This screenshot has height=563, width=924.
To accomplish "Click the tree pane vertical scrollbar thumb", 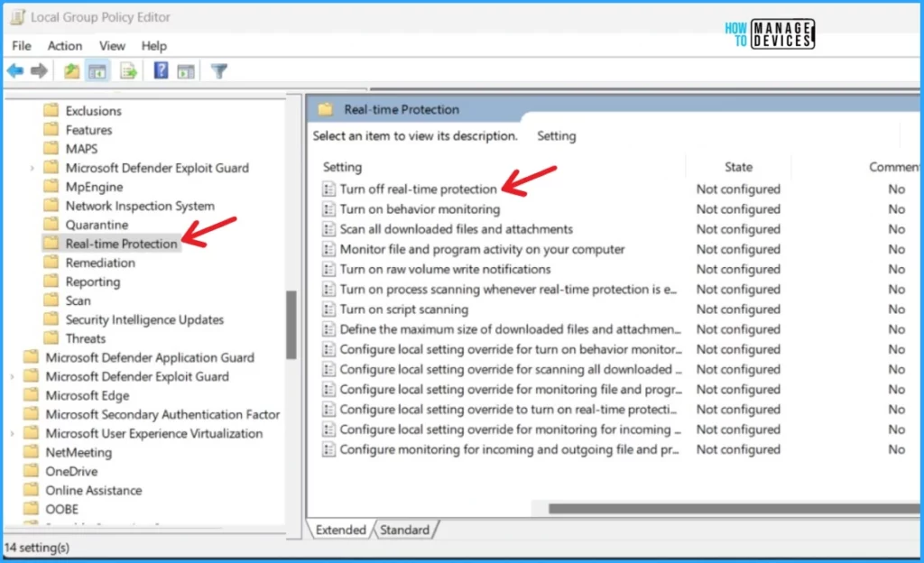I will tap(291, 325).
